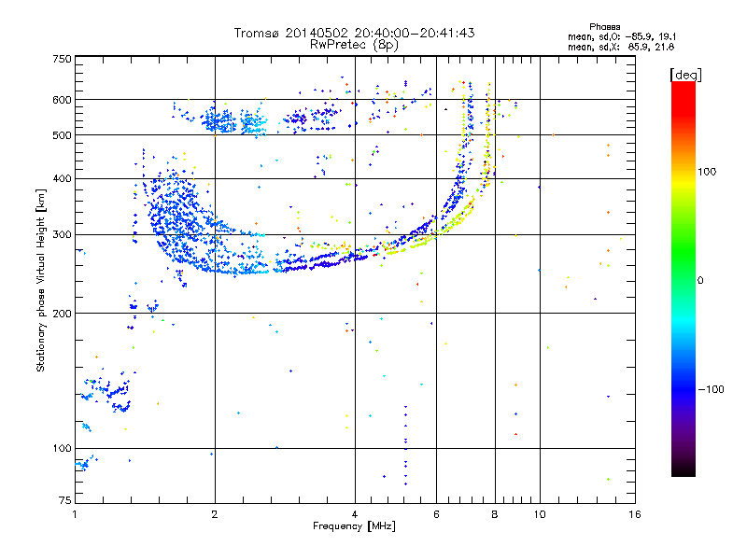The image size is (747, 560).
Task: Click the y-axis tick label '600'
Action: tap(63, 100)
